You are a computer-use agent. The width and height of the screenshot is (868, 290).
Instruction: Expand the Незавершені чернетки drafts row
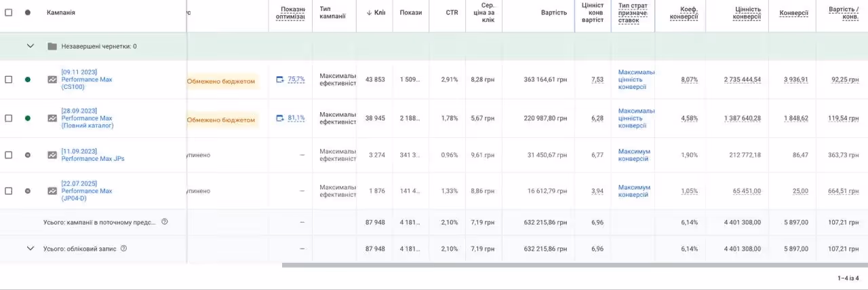point(30,46)
